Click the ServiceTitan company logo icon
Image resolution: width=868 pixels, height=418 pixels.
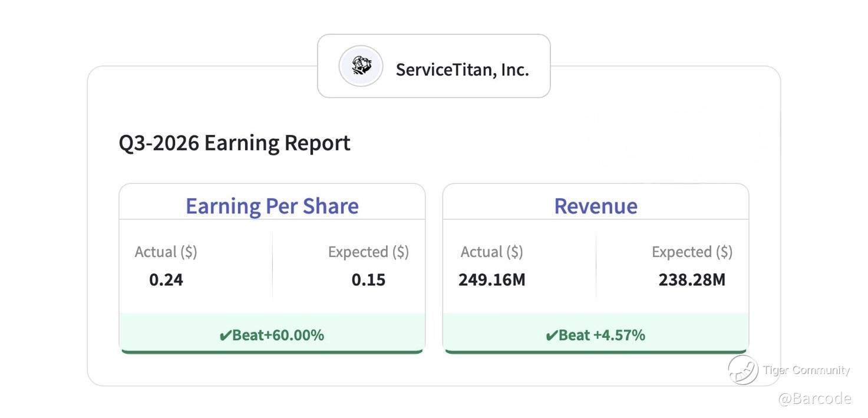361,66
